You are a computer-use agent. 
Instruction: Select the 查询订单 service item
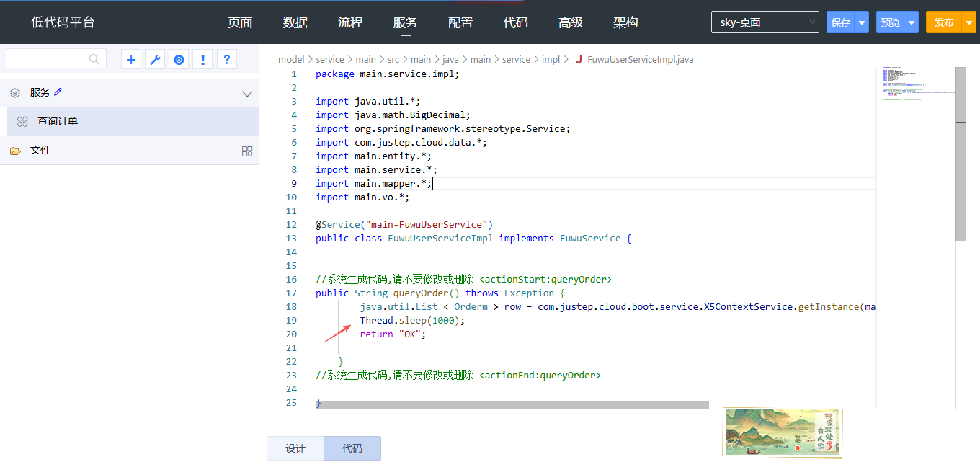pos(58,122)
